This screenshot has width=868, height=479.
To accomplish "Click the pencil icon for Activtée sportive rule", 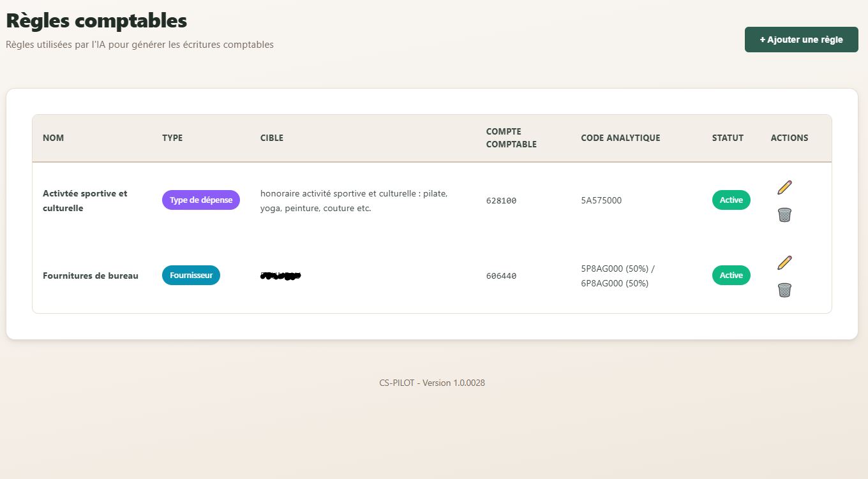I will (x=784, y=187).
